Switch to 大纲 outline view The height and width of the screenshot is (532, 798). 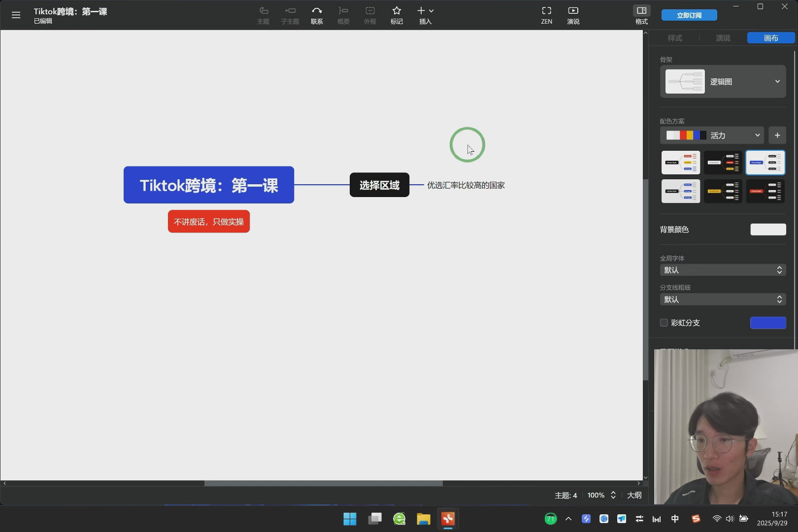click(634, 495)
